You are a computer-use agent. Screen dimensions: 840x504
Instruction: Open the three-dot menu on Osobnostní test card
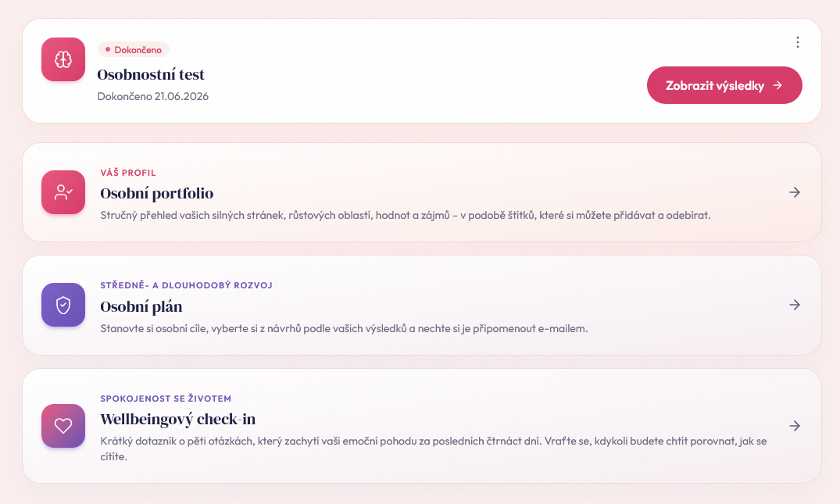798,42
